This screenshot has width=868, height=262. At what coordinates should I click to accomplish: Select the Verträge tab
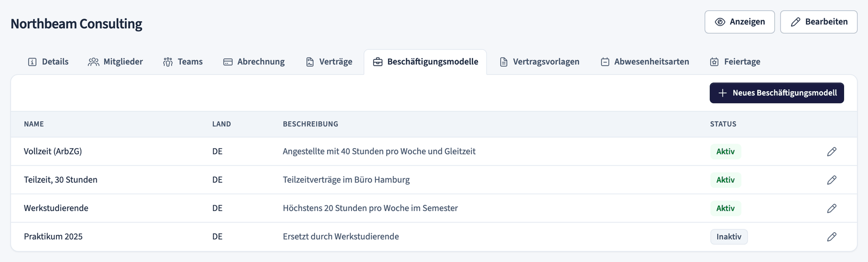(x=329, y=62)
